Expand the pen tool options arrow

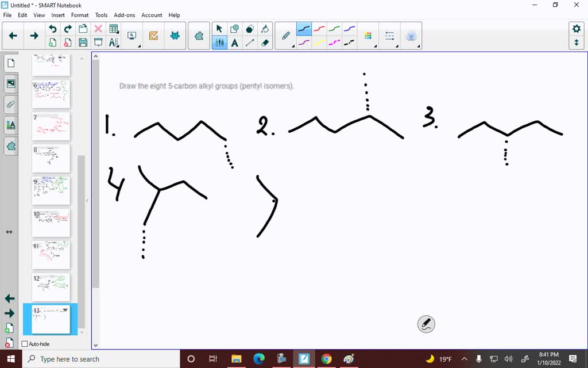coord(293,46)
